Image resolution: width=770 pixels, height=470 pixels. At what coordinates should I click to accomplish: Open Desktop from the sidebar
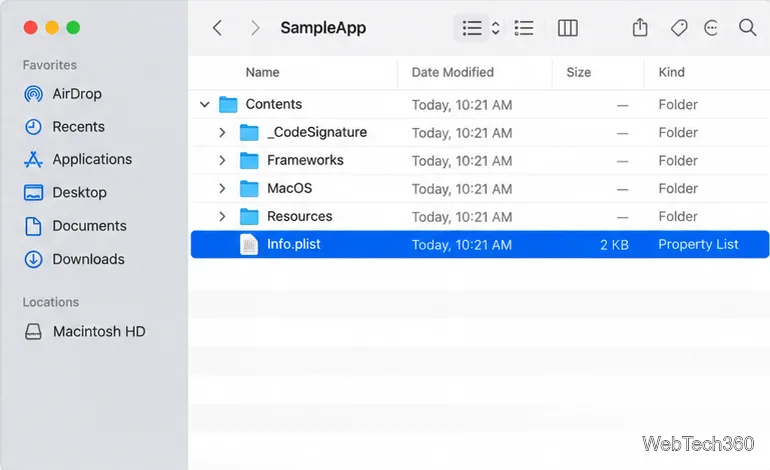click(x=80, y=193)
